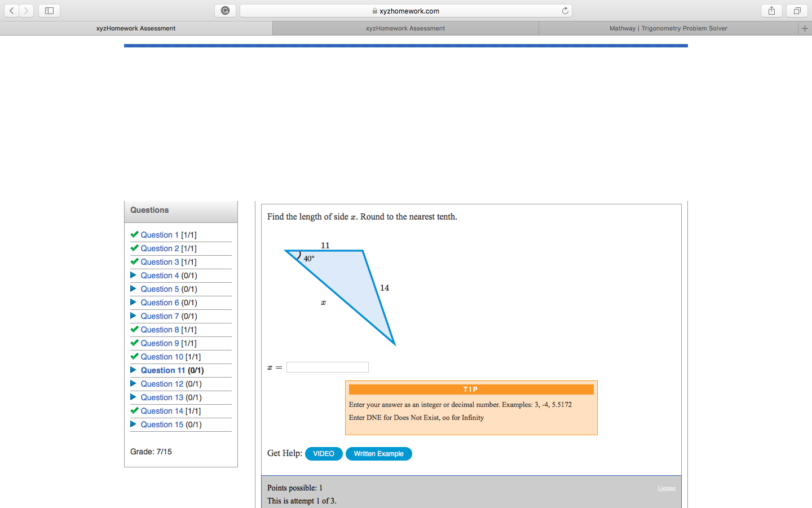The width and height of the screenshot is (812, 508).
Task: Click the browser back navigation arrow
Action: tap(11, 10)
